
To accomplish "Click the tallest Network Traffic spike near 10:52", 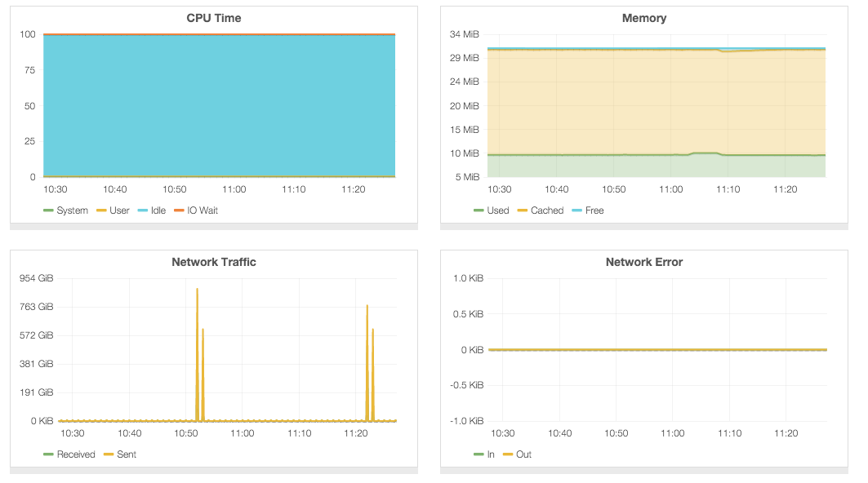I will click(197, 290).
